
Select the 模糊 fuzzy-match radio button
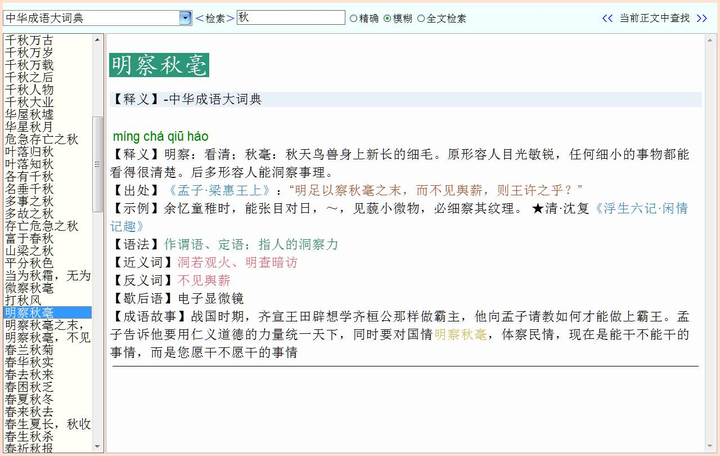(387, 18)
